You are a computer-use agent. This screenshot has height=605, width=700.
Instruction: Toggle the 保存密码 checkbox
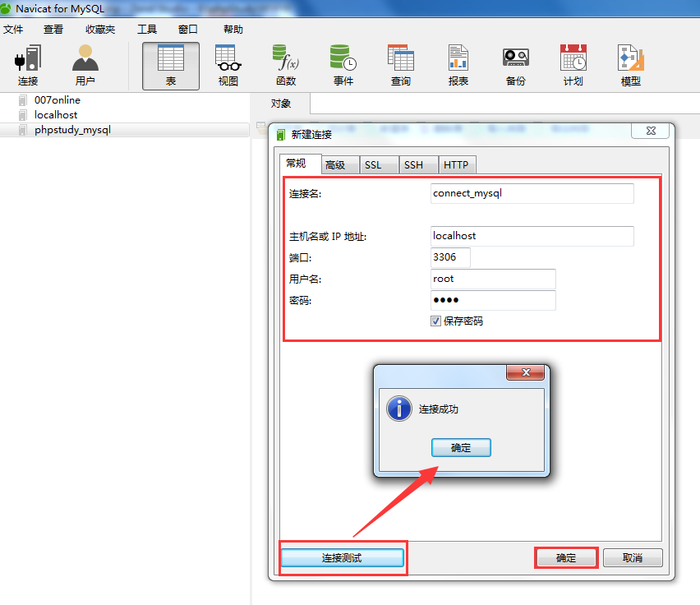435,321
